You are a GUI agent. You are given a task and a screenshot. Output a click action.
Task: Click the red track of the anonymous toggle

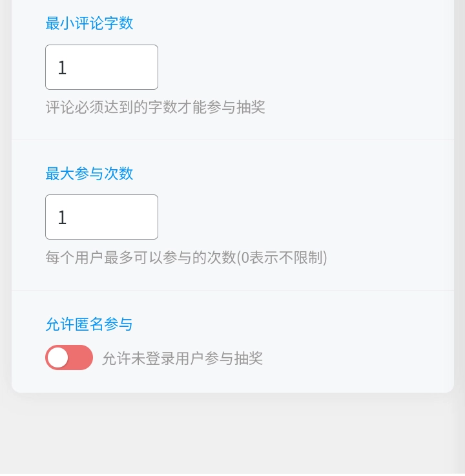tap(81, 357)
